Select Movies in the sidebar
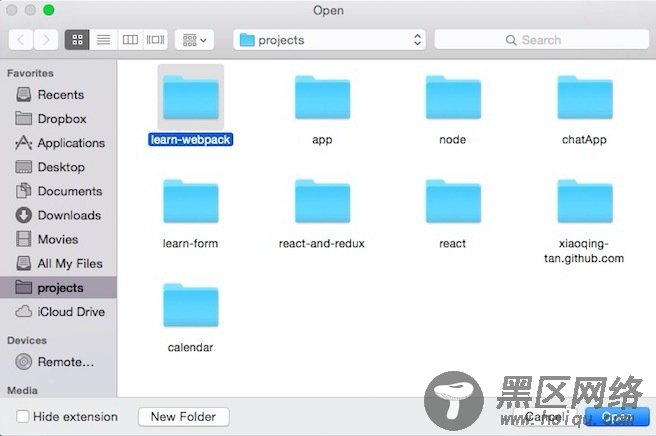 [59, 239]
